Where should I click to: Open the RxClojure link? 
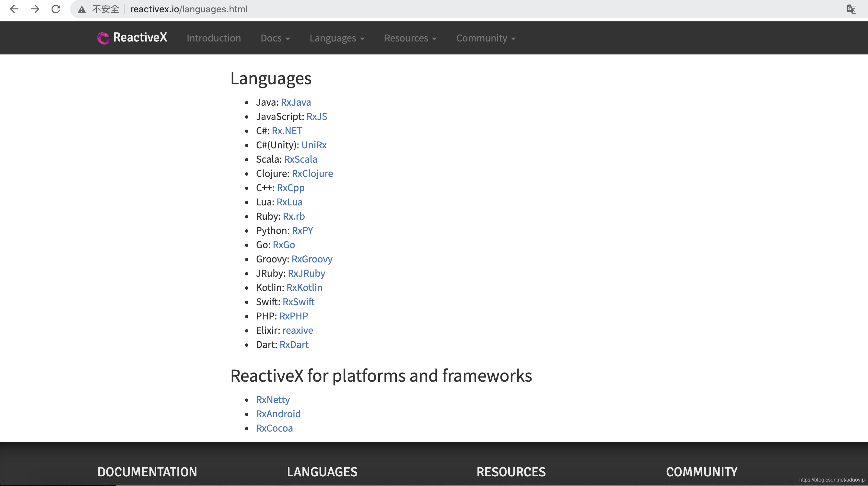312,173
